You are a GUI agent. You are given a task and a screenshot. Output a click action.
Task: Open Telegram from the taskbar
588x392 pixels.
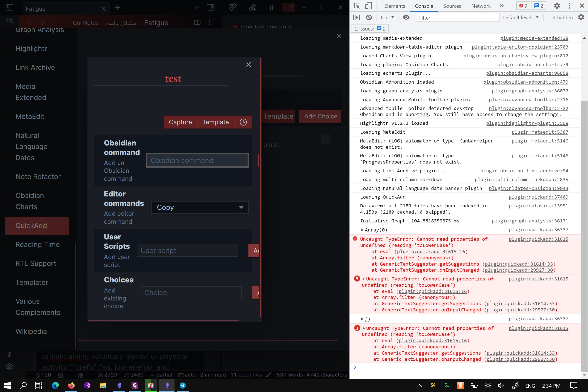point(183,385)
